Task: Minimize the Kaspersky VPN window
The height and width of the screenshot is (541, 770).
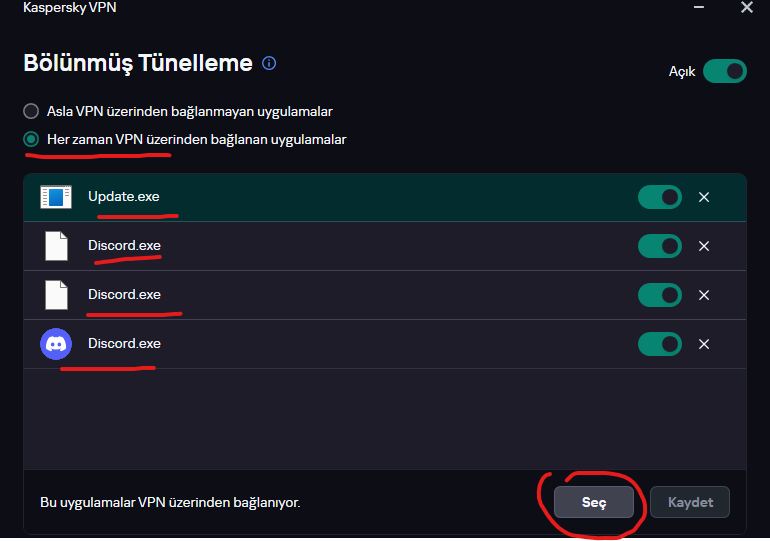Action: coord(696,8)
